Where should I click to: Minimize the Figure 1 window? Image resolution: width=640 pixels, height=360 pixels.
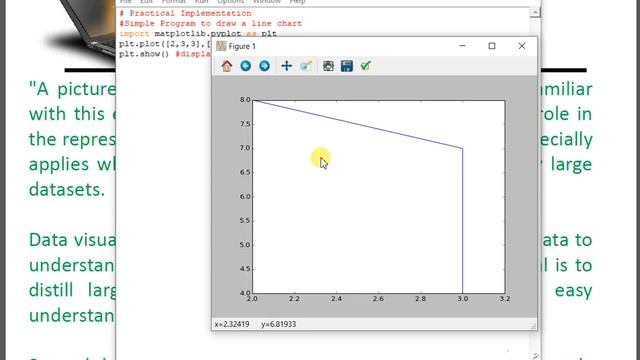(x=462, y=46)
